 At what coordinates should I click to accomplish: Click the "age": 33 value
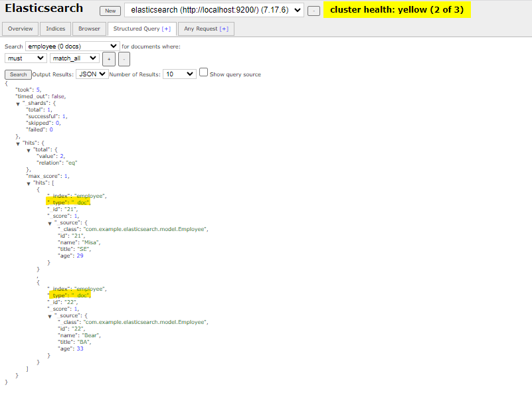[x=80, y=349]
